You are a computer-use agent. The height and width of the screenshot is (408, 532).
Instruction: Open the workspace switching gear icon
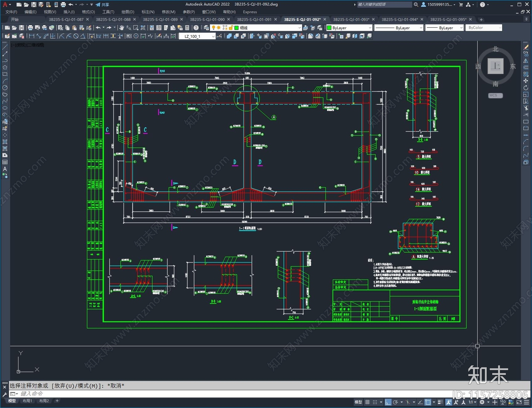(x=482, y=402)
